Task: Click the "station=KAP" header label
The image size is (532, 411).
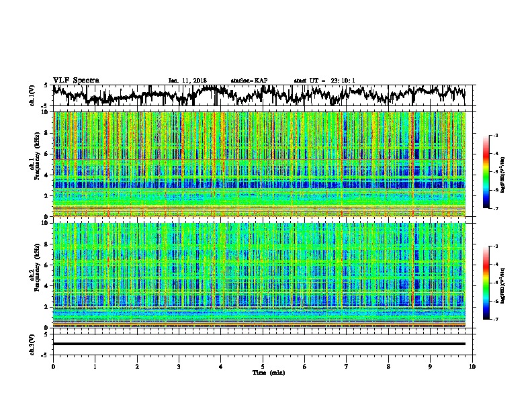Action: tap(249, 81)
